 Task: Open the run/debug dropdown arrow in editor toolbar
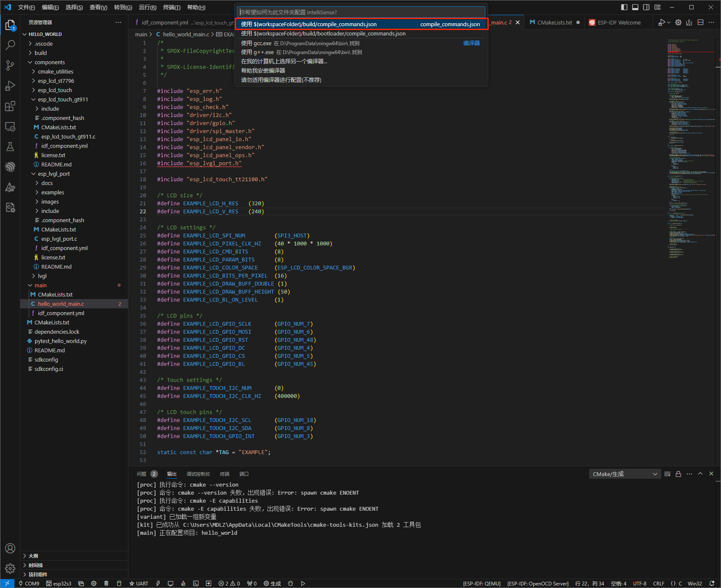(x=669, y=22)
